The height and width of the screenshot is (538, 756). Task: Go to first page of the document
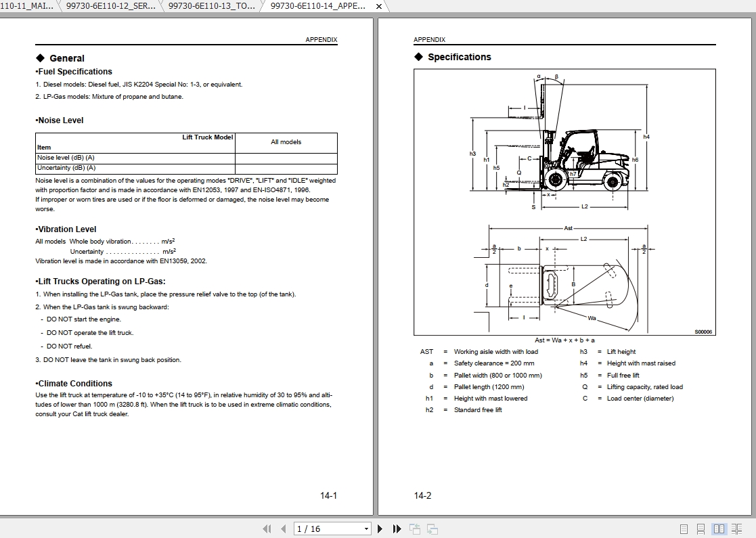click(x=267, y=529)
